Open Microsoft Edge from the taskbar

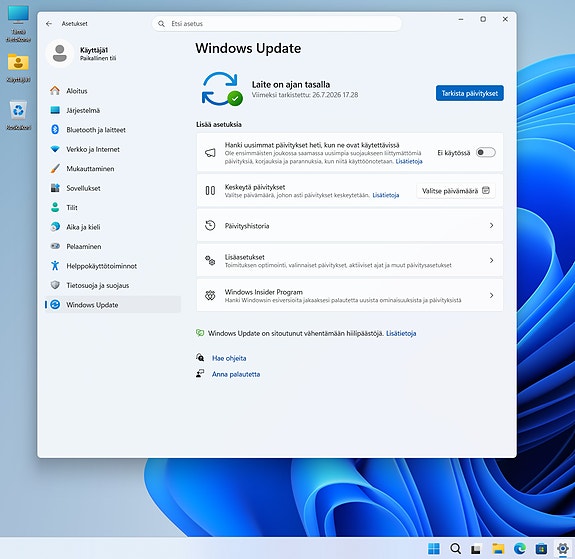point(520,549)
